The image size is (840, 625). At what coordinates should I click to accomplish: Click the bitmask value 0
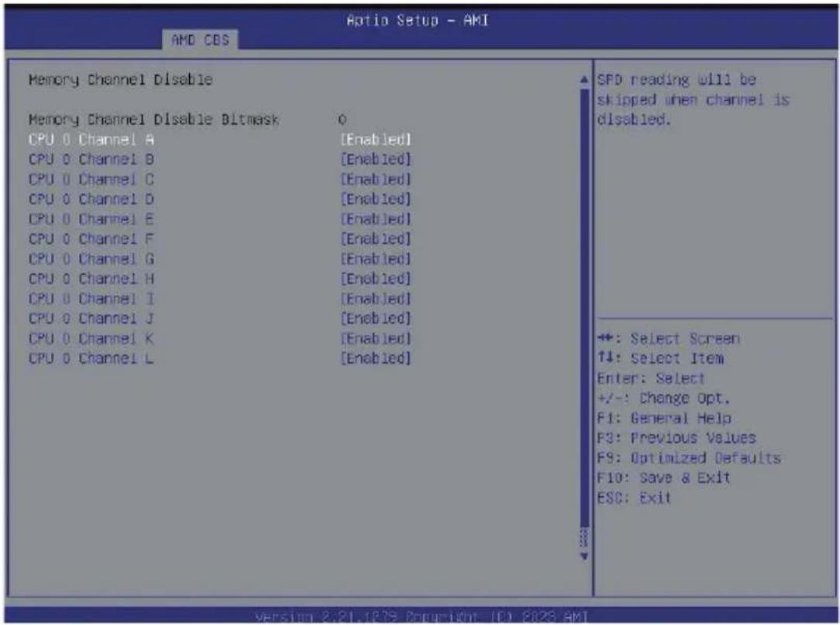[343, 119]
